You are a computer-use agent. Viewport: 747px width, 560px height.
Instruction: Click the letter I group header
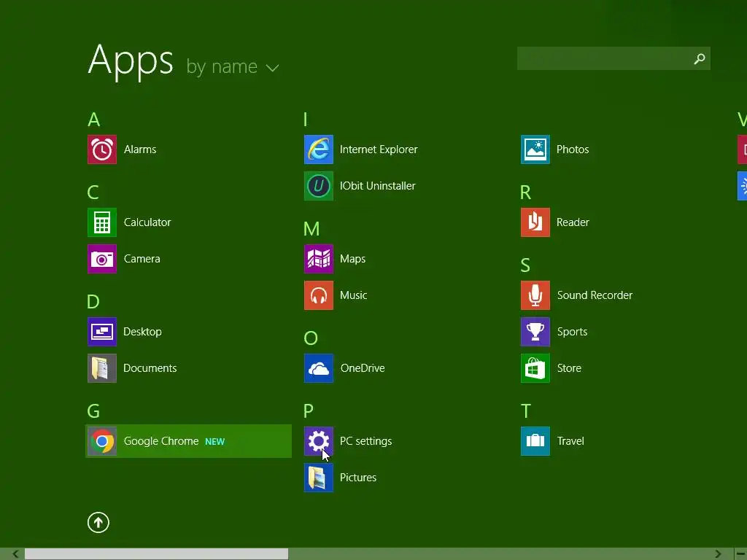pyautogui.click(x=306, y=120)
